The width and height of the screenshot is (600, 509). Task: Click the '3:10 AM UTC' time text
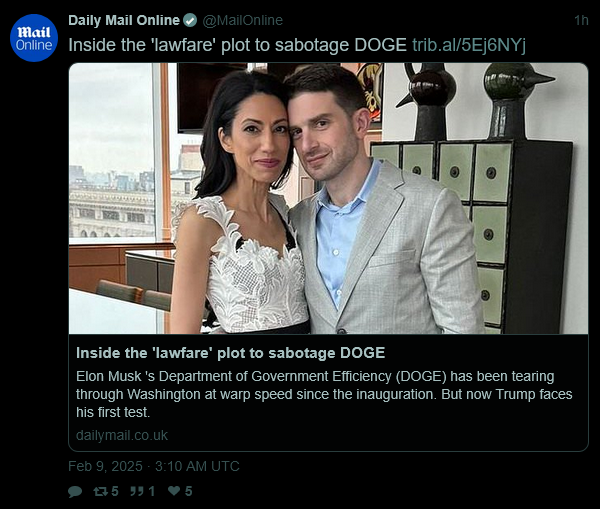pyautogui.click(x=197, y=466)
